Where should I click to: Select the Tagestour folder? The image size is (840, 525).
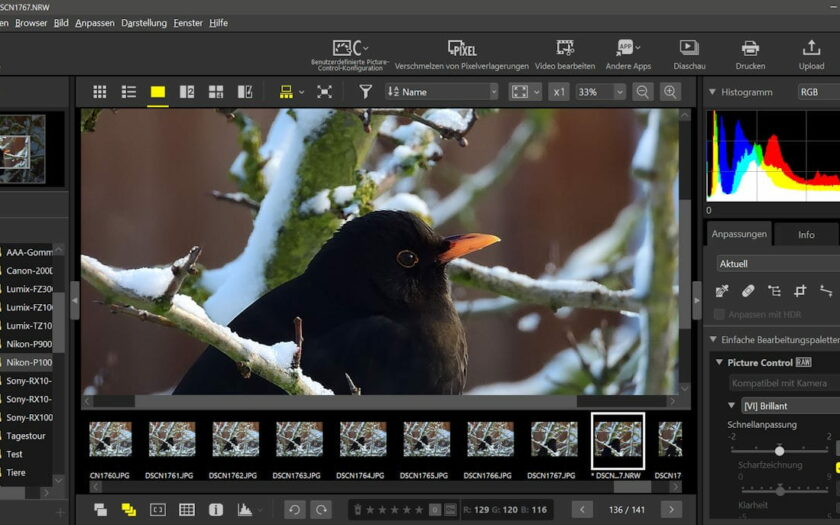pos(26,436)
